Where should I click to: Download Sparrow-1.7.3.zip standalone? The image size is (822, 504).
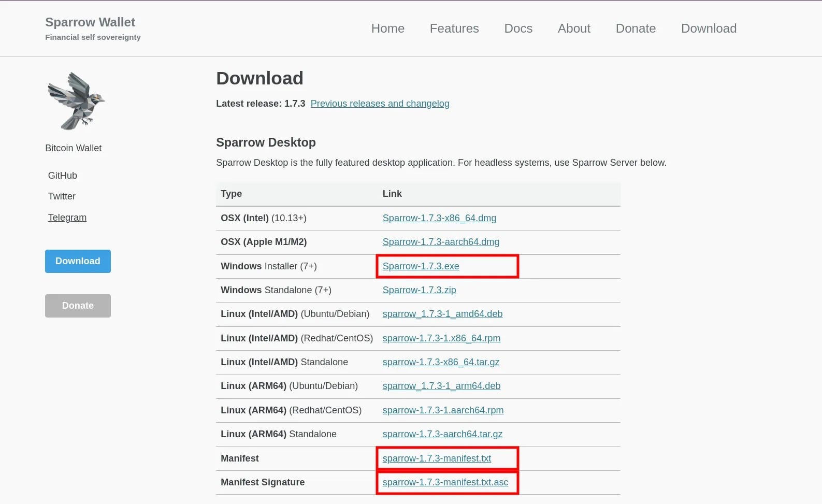click(419, 290)
